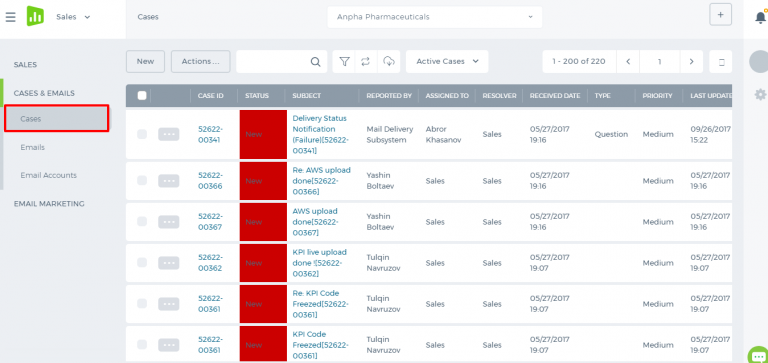Open case link 52622-00367
The width and height of the screenshot is (768, 363).
pos(210,222)
